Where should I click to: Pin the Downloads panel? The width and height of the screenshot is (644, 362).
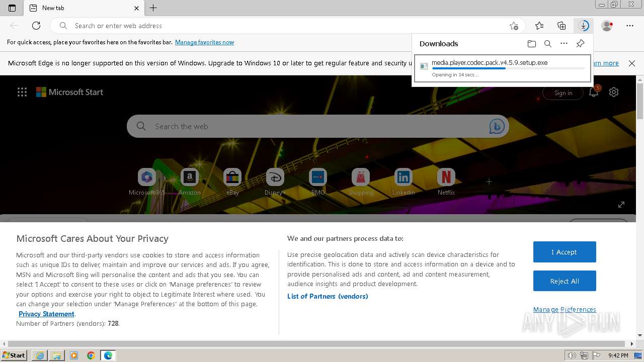tap(580, 44)
